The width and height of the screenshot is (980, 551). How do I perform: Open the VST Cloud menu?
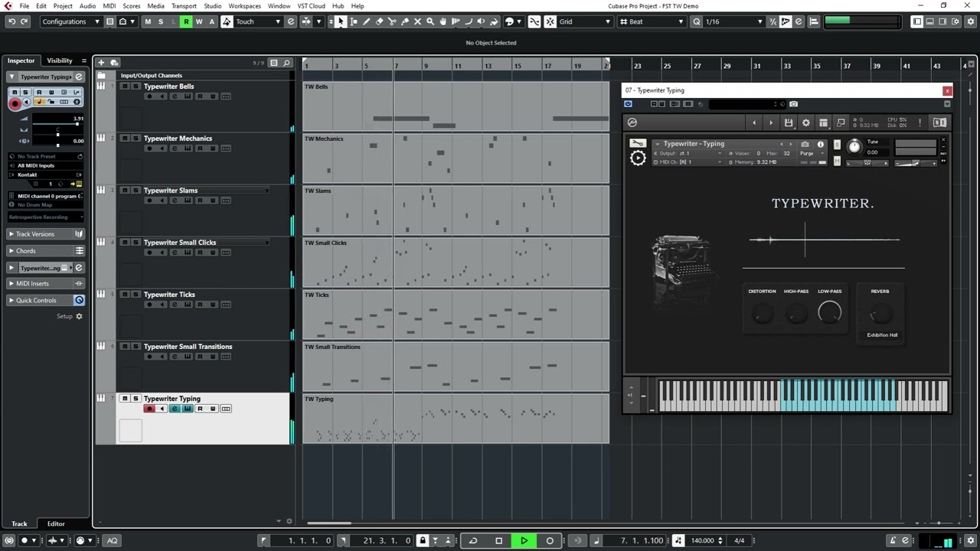point(311,5)
